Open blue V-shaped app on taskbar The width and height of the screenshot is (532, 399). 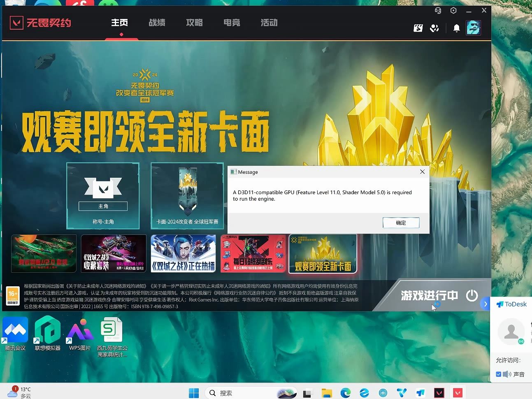pyautogui.click(x=402, y=393)
